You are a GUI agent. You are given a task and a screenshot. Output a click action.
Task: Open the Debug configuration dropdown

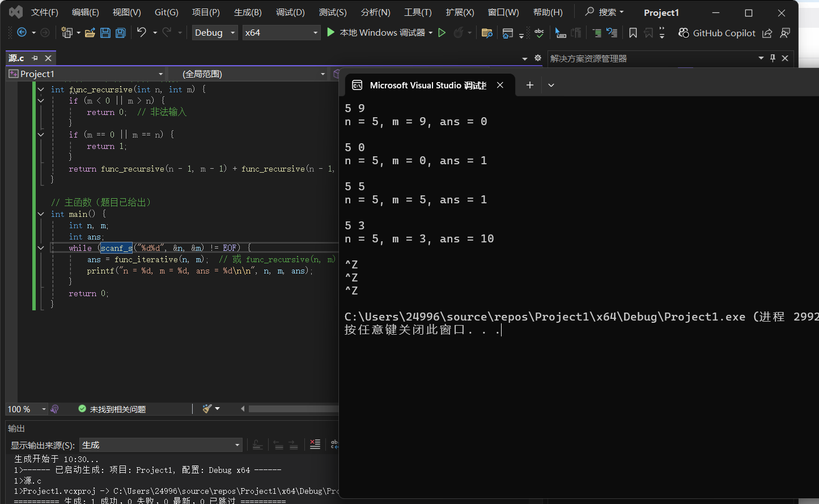pyautogui.click(x=215, y=33)
